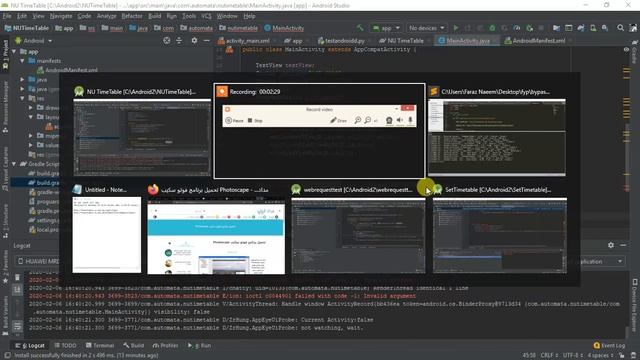Open the VCS menu
The image size is (640, 360).
point(206,16)
